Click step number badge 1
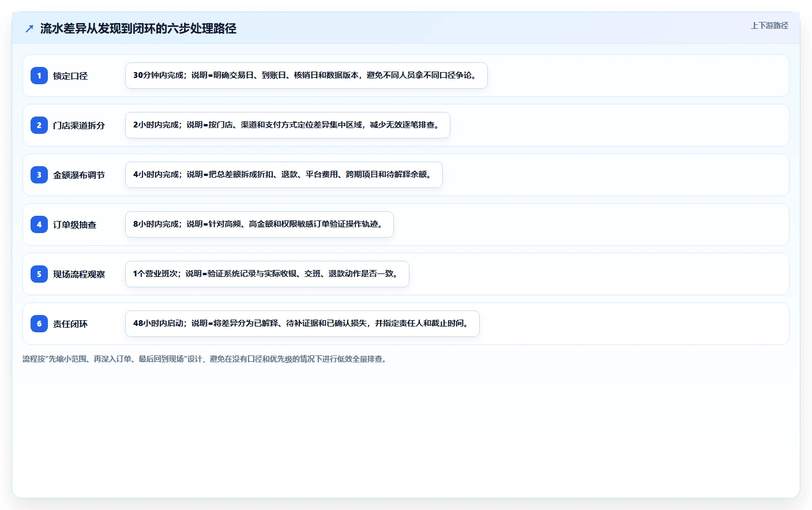 tap(39, 76)
